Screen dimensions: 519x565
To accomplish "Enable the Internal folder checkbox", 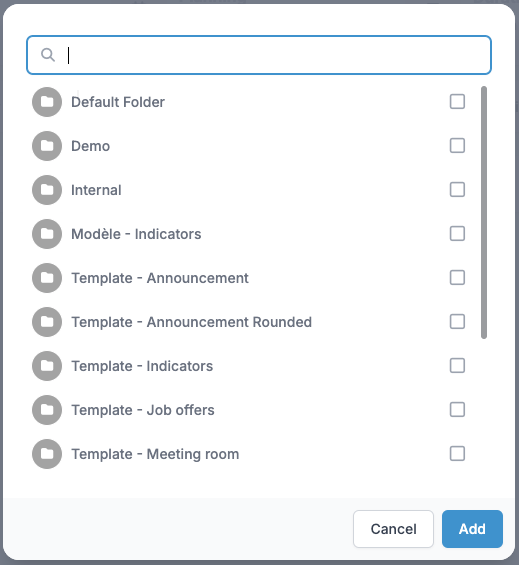I will [x=457, y=190].
